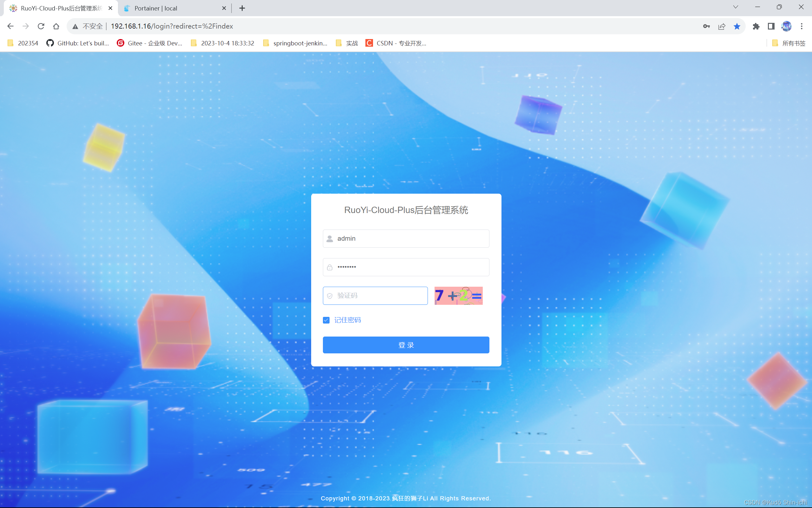Image resolution: width=812 pixels, height=508 pixels.
Task: Open the CSDN bookmark
Action: tap(396, 43)
